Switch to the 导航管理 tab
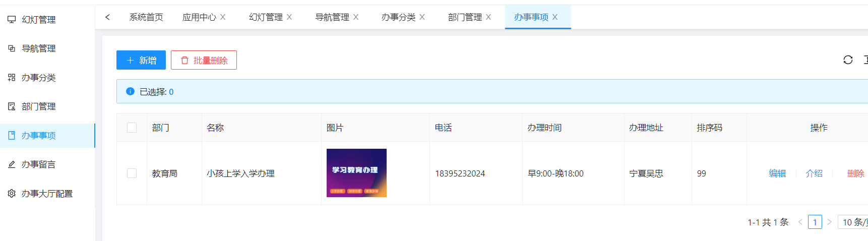 click(x=332, y=17)
